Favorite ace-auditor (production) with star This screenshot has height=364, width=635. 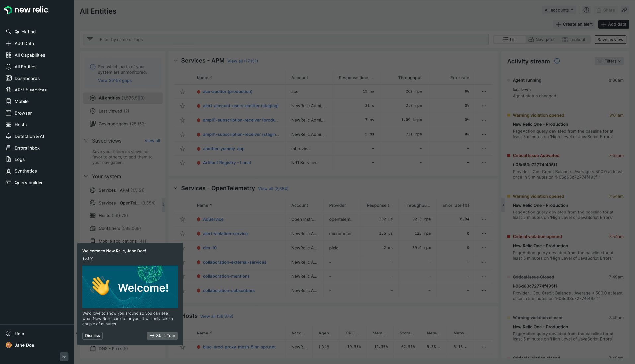182,92
